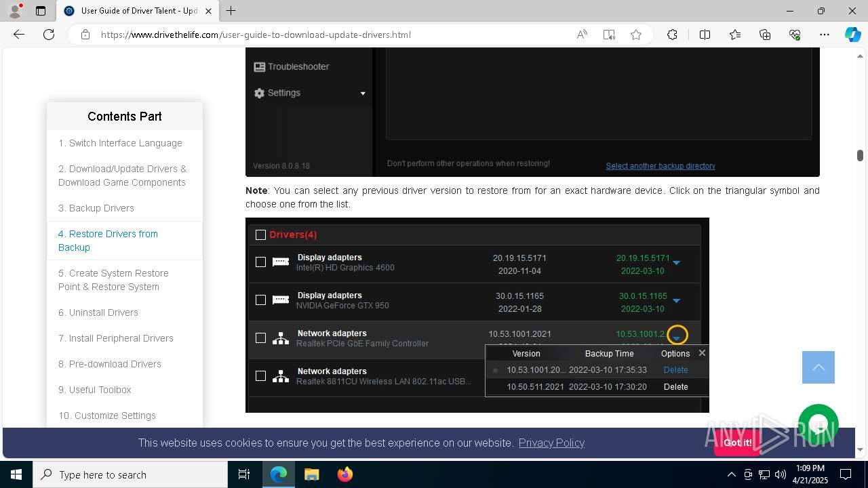The width and height of the screenshot is (868, 488).
Task: Open Settings in the app sidebar
Action: click(x=277, y=93)
